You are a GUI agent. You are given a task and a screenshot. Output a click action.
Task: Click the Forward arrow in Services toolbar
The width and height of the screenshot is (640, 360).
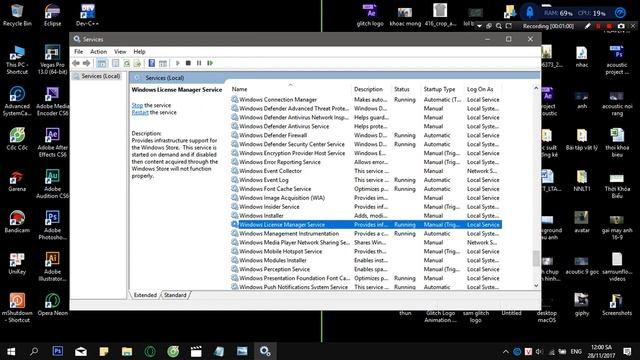pos(86,63)
